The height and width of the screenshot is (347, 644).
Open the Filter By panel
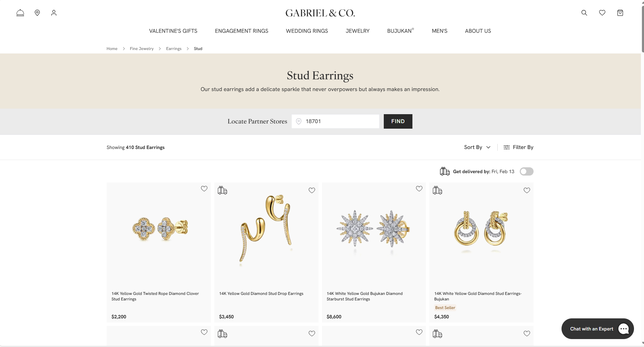click(518, 147)
